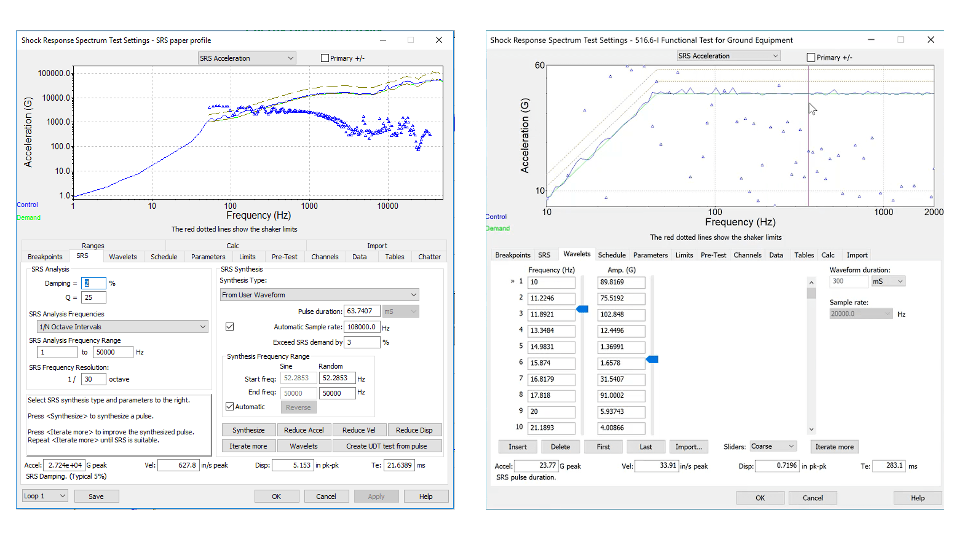Click Create UDT test from pulse
Viewport: 960px width, 540px height.
pyautogui.click(x=386, y=446)
